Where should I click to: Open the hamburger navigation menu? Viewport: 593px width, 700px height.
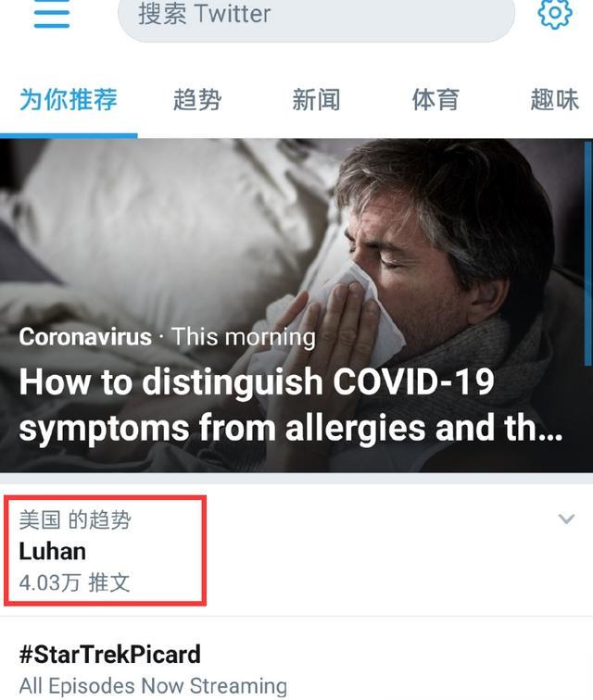51,13
